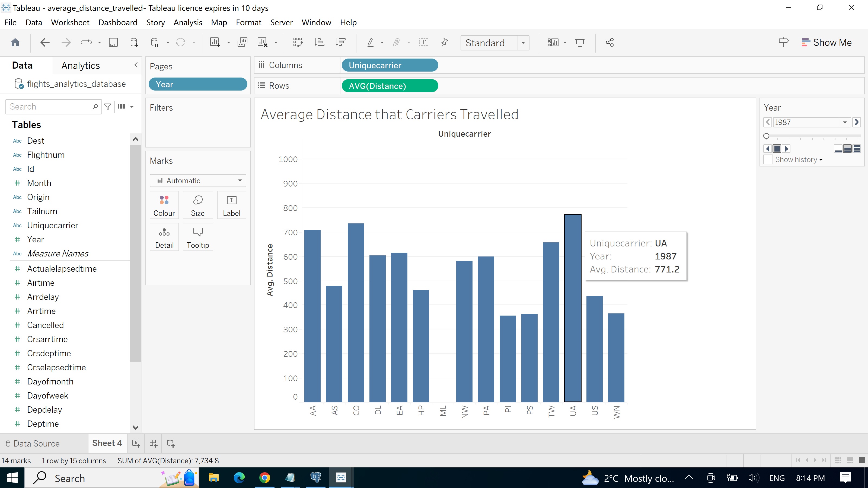This screenshot has height=488, width=868.
Task: Click the Colour card in the Marks panel
Action: pyautogui.click(x=164, y=205)
